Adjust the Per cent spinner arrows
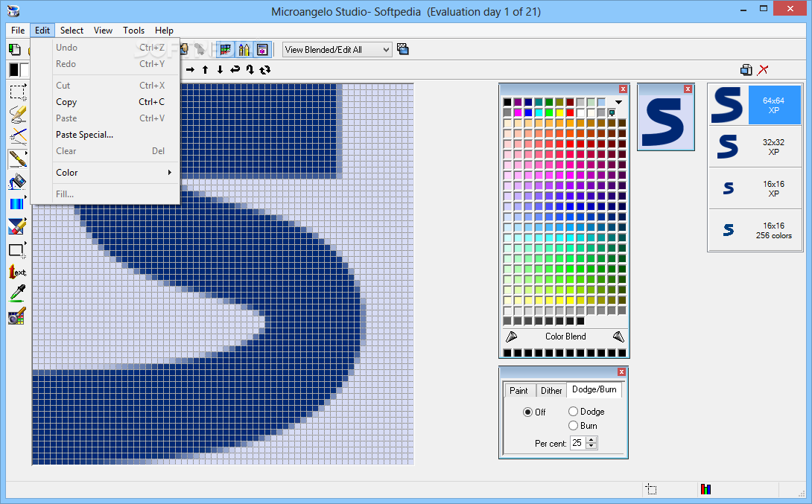This screenshot has height=504, width=812. (x=591, y=443)
